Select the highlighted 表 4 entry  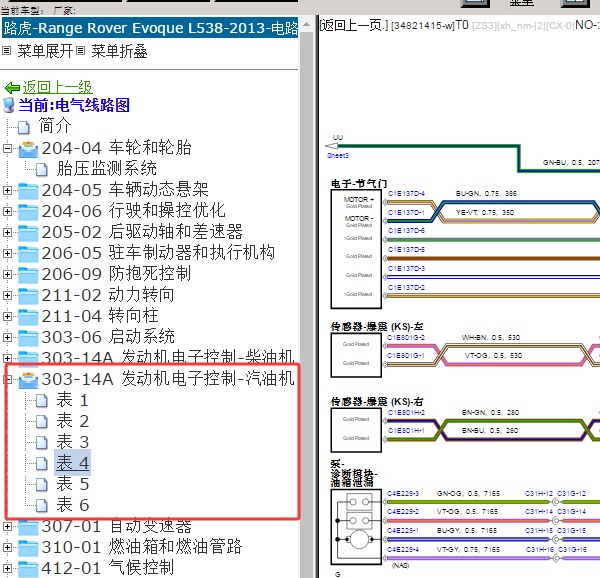[x=73, y=463]
